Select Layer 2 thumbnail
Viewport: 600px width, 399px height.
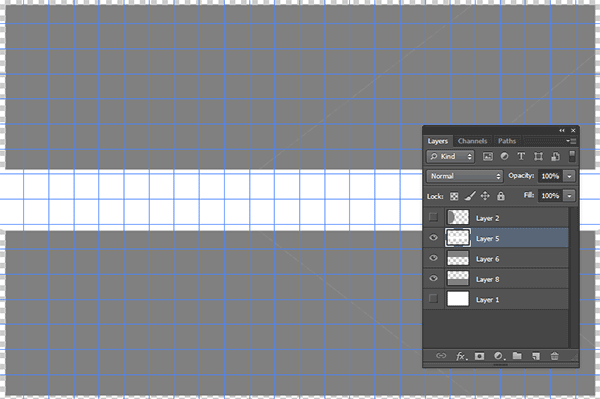(458, 217)
